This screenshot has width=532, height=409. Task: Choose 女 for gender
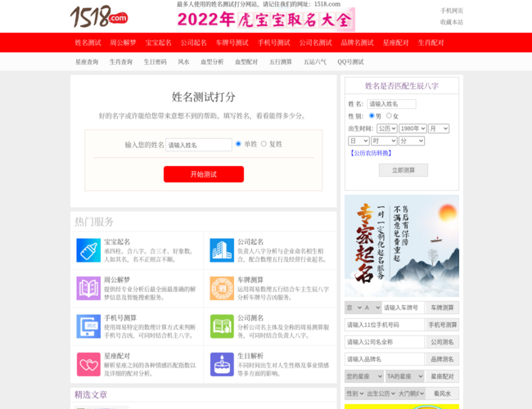[389, 115]
